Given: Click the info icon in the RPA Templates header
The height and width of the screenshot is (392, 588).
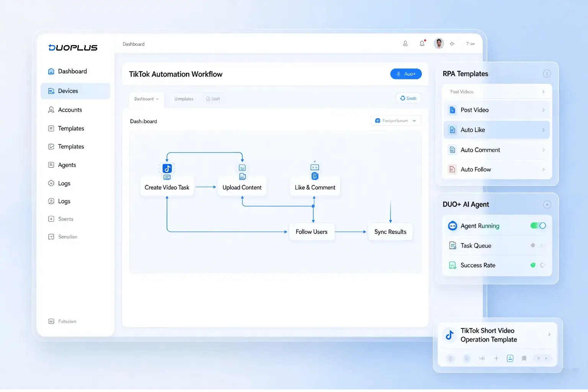Looking at the screenshot, I should [547, 73].
